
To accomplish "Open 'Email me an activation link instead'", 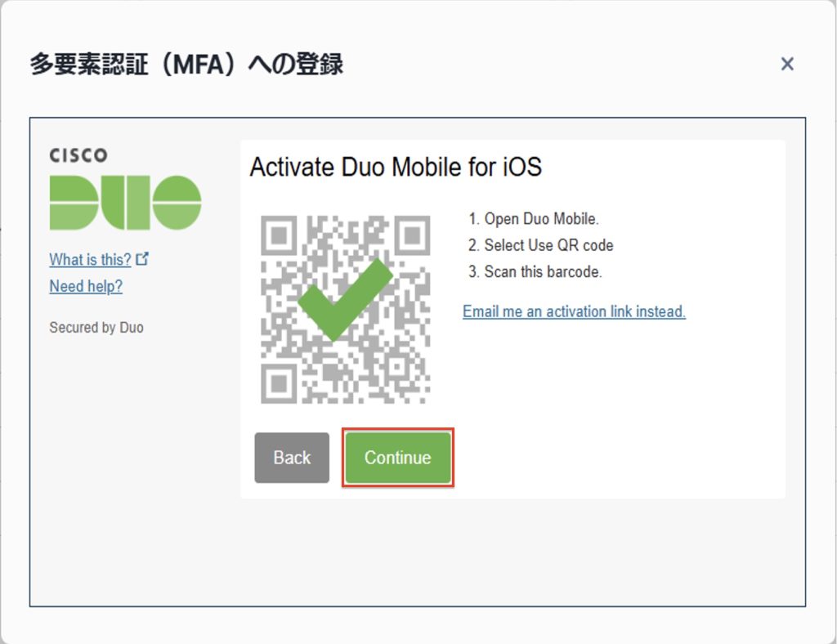I will (574, 311).
